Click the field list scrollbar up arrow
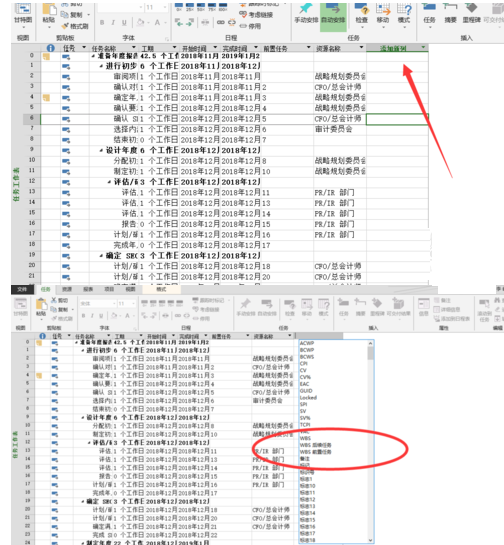This screenshot has width=504, height=545. point(371,343)
